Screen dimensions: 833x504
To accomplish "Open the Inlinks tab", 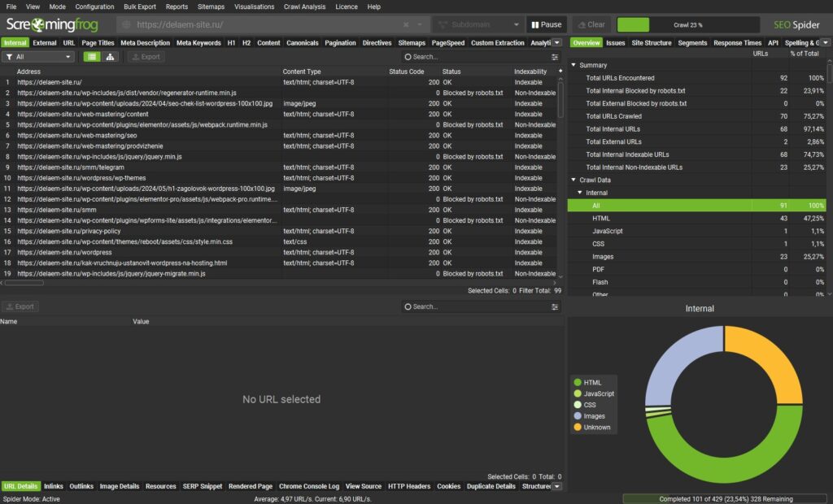I will (54, 486).
